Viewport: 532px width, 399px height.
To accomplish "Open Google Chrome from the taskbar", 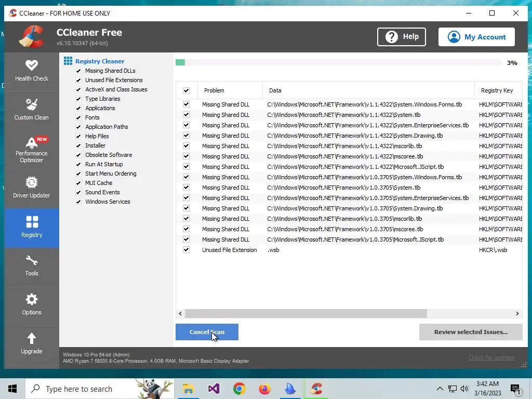I will point(239,389).
